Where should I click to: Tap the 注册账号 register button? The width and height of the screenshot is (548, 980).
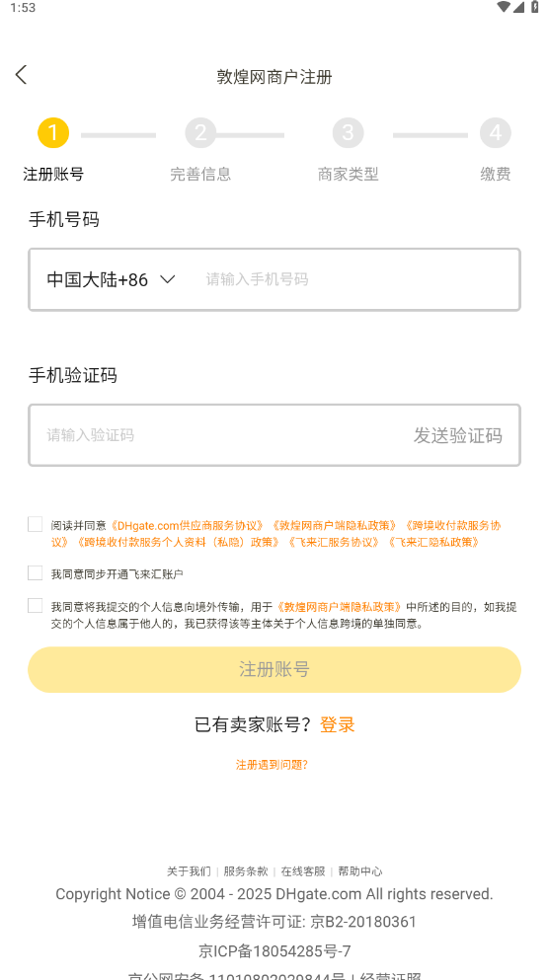[274, 669]
